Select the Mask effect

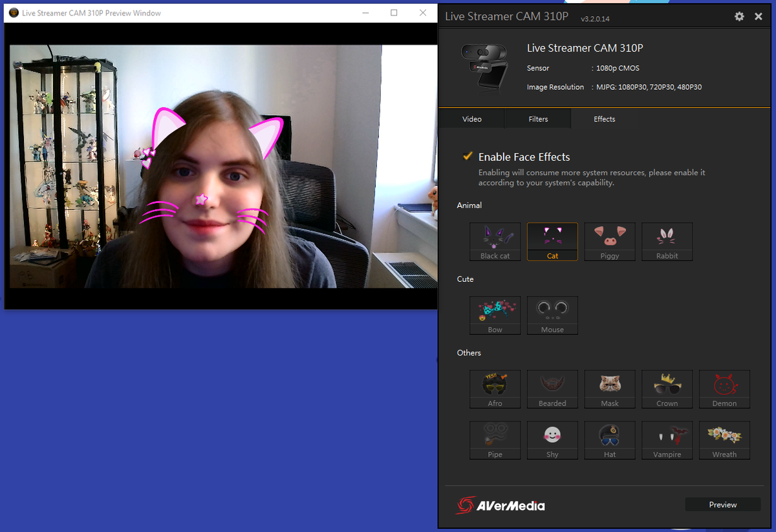click(x=609, y=389)
